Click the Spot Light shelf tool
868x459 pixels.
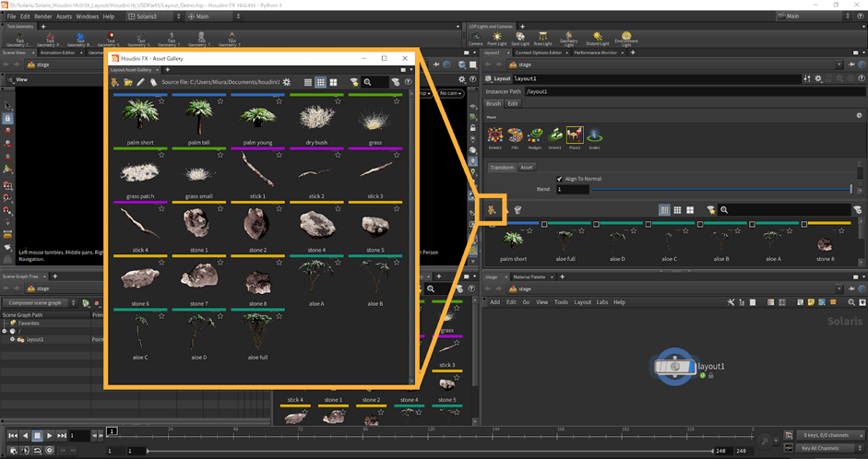click(520, 39)
